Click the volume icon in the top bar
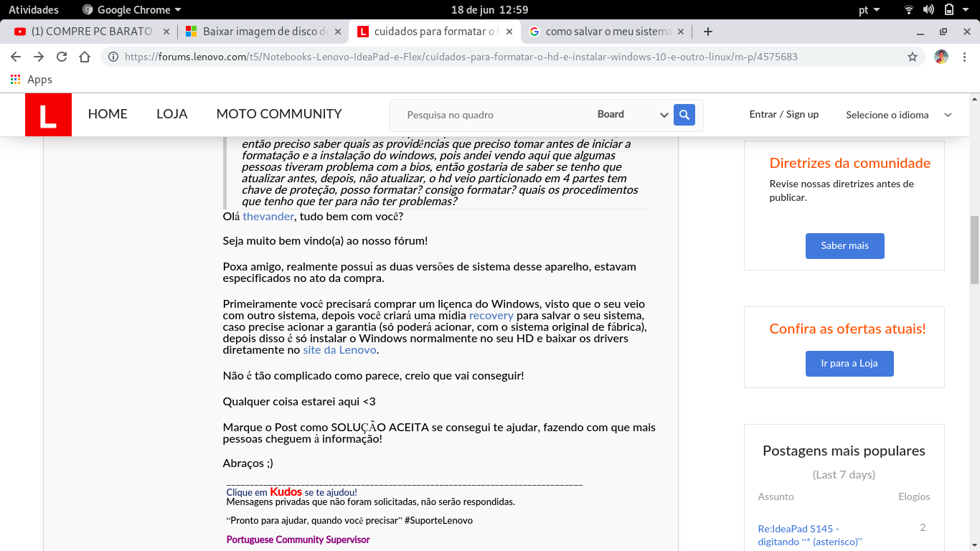980x551 pixels. [x=928, y=10]
